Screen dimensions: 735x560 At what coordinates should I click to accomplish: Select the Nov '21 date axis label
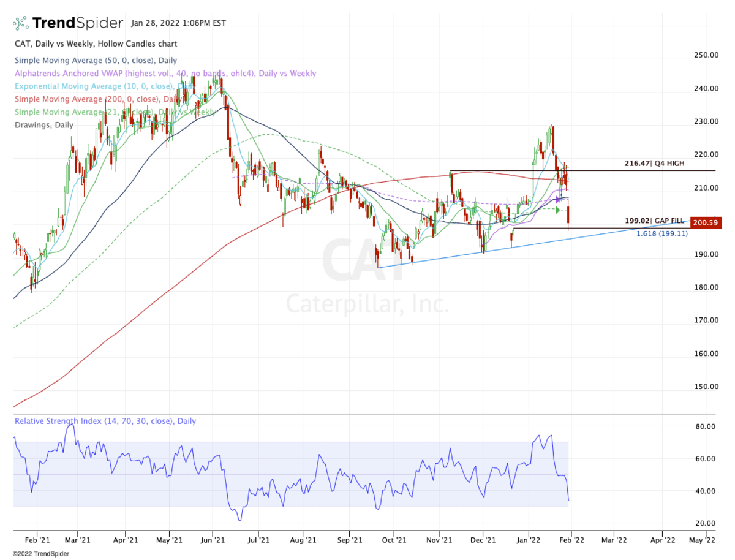click(439, 540)
